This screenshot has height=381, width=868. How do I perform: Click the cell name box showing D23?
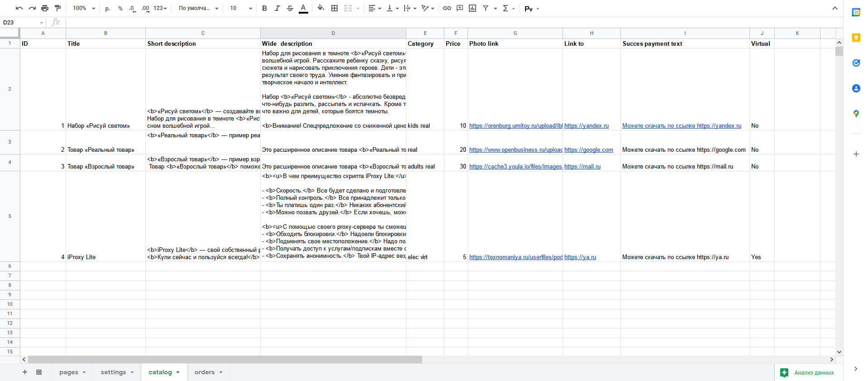click(20, 22)
